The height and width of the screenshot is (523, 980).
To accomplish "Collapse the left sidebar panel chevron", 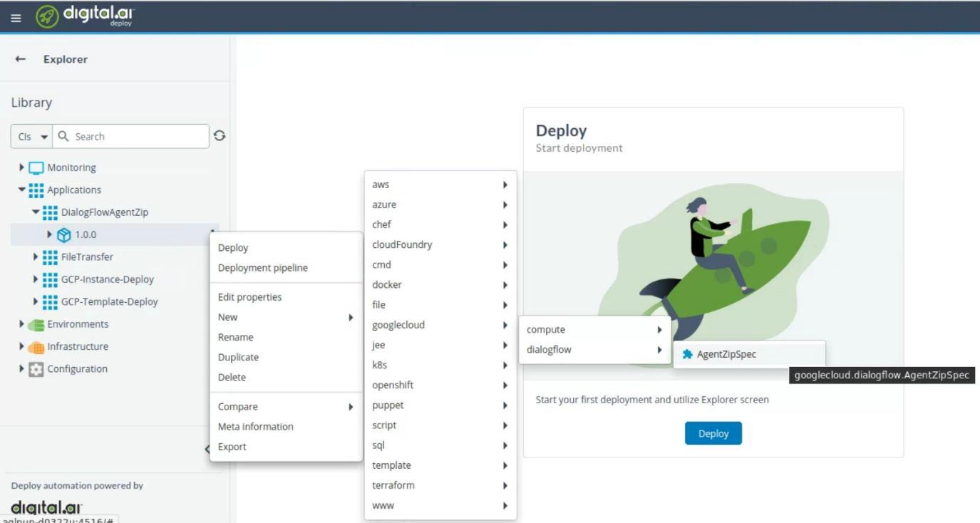I will (207, 449).
